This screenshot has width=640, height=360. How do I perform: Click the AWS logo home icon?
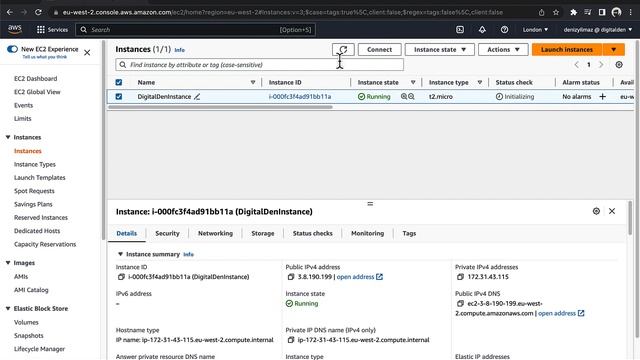point(15,29)
